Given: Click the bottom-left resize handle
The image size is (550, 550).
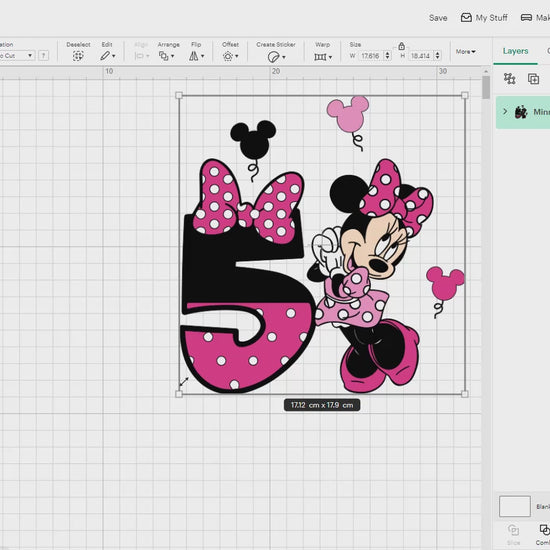Looking at the screenshot, I should coord(179,394).
